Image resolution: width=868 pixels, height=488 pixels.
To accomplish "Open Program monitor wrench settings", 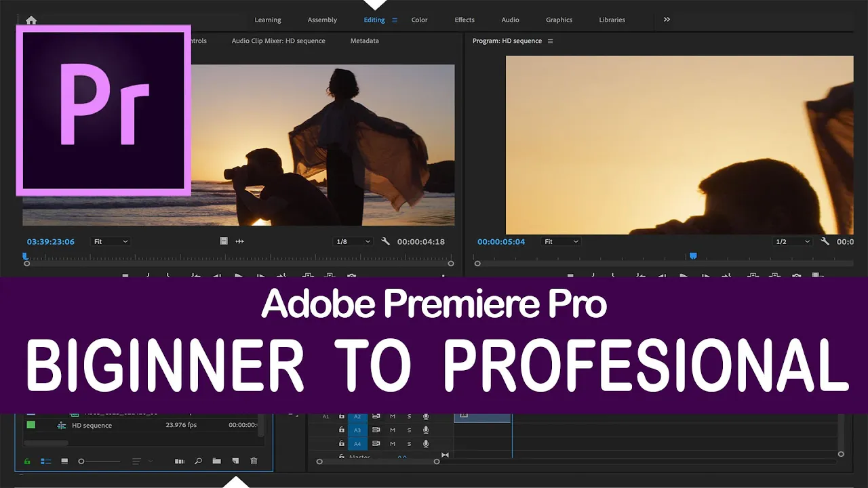I will coord(825,241).
